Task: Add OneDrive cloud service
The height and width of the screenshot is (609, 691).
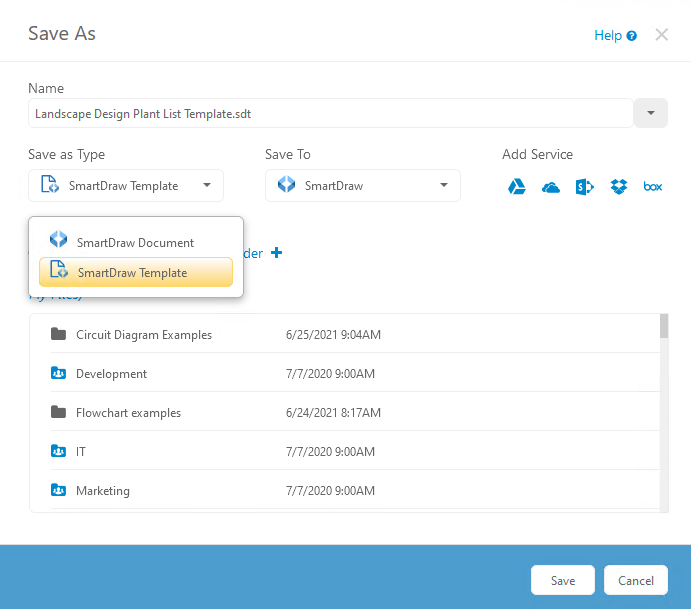Action: tap(551, 187)
